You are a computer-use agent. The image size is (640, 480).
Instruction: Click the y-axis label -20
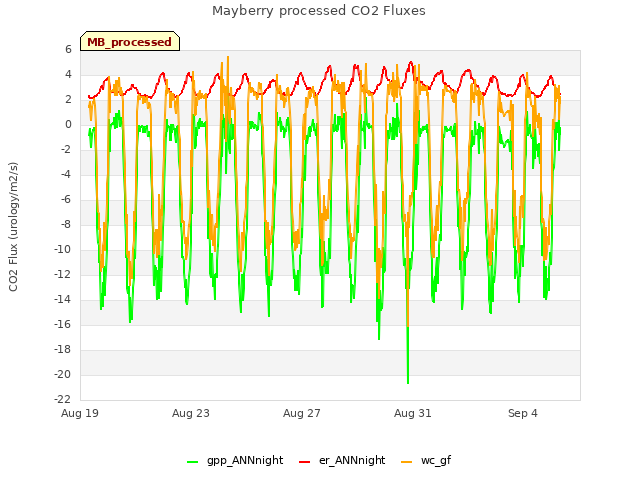tap(62, 374)
